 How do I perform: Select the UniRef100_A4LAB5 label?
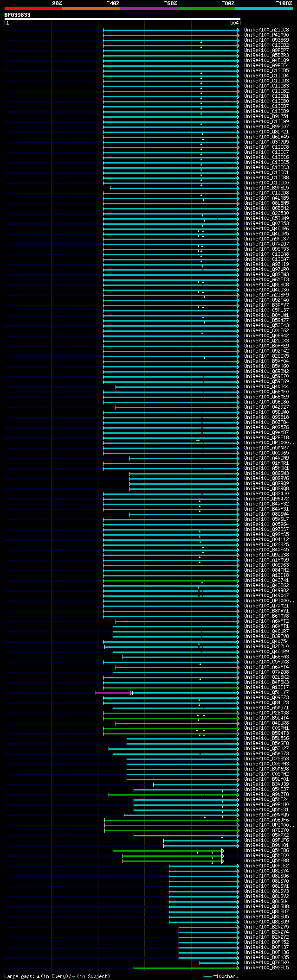pos(266,198)
